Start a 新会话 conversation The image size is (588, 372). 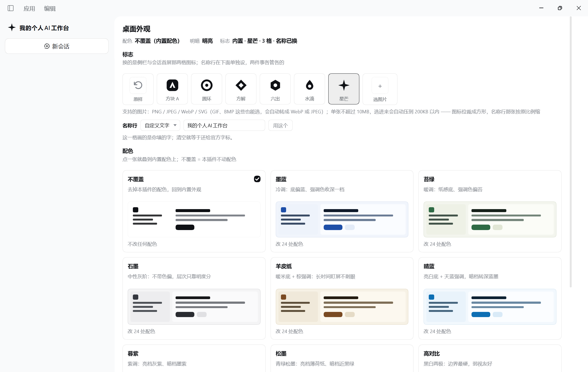[57, 46]
